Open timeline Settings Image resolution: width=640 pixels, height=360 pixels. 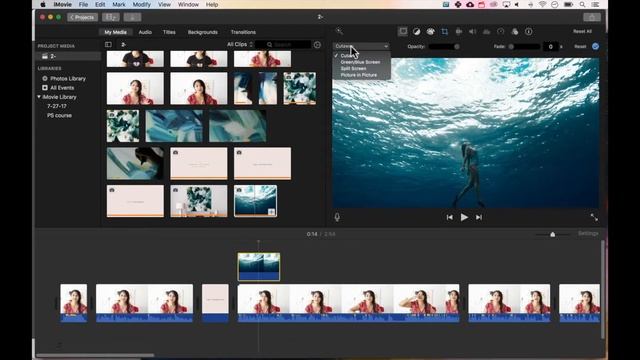(x=588, y=233)
